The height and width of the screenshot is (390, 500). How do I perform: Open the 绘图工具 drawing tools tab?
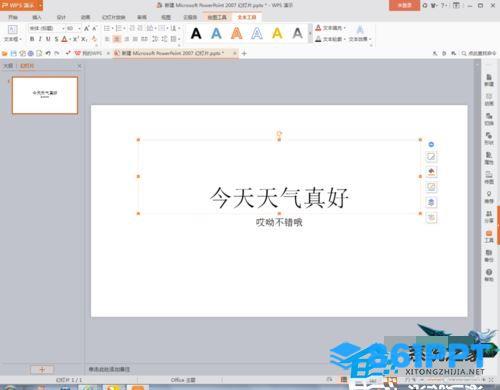[217, 17]
